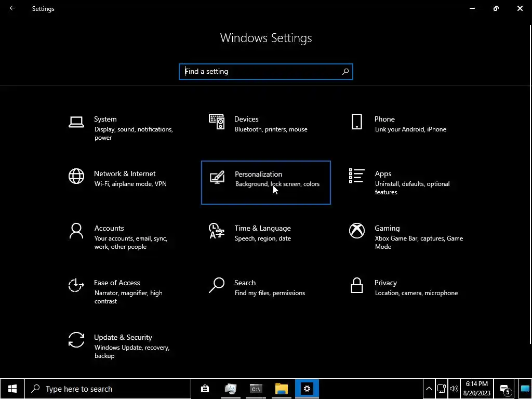Click the Find a setting field
The width and height of the screenshot is (532, 399).
(x=266, y=72)
